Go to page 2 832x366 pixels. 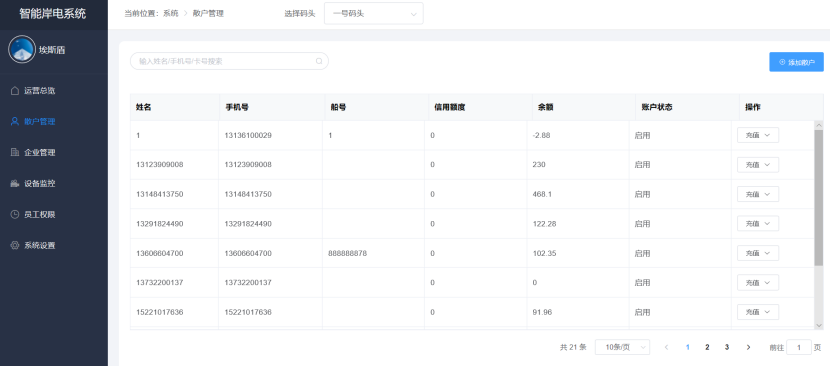click(x=707, y=347)
